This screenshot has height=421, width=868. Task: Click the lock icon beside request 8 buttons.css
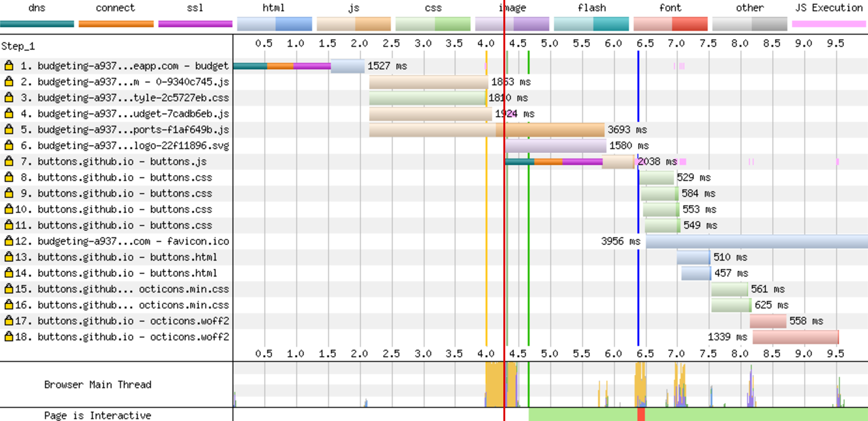point(8,177)
